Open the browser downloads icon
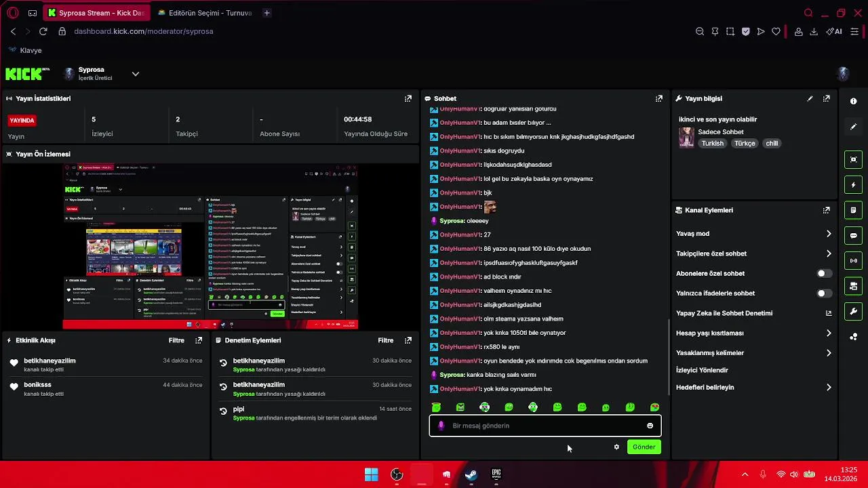The image size is (868, 488). click(x=814, y=31)
